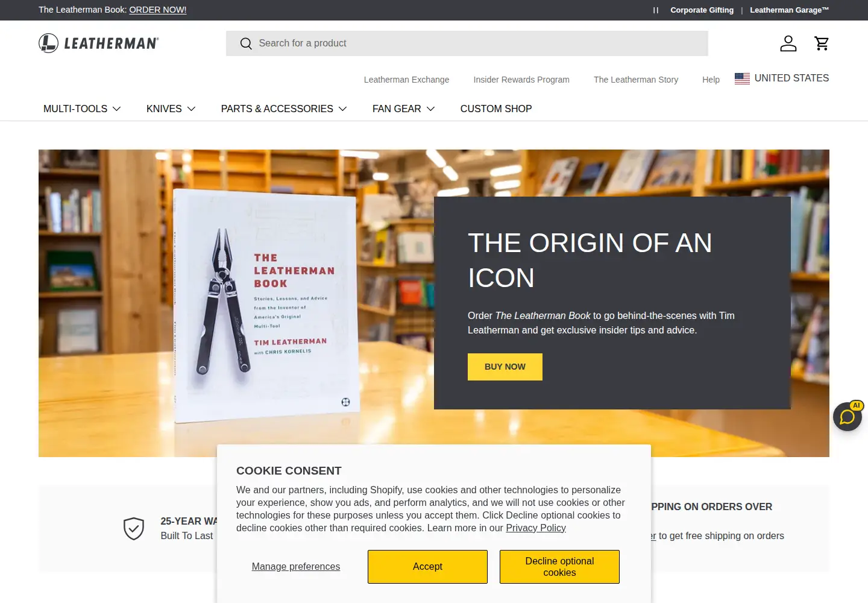Open the AI chat bubble widget
Screen dimensions: 868x603
click(848, 416)
